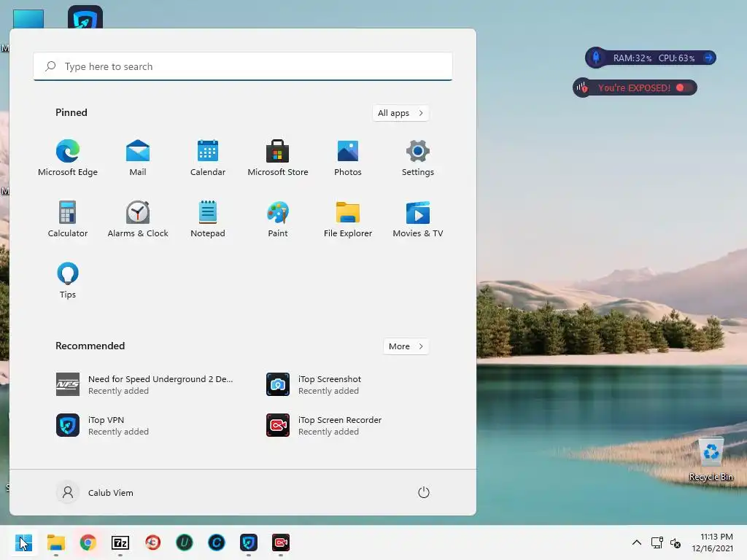Open recommended iTop VPN

point(102,425)
